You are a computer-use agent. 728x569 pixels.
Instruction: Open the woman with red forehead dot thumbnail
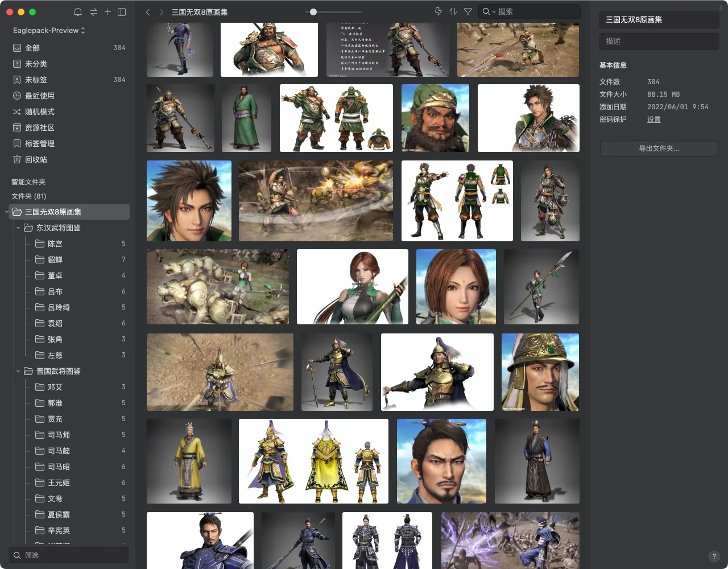[456, 287]
